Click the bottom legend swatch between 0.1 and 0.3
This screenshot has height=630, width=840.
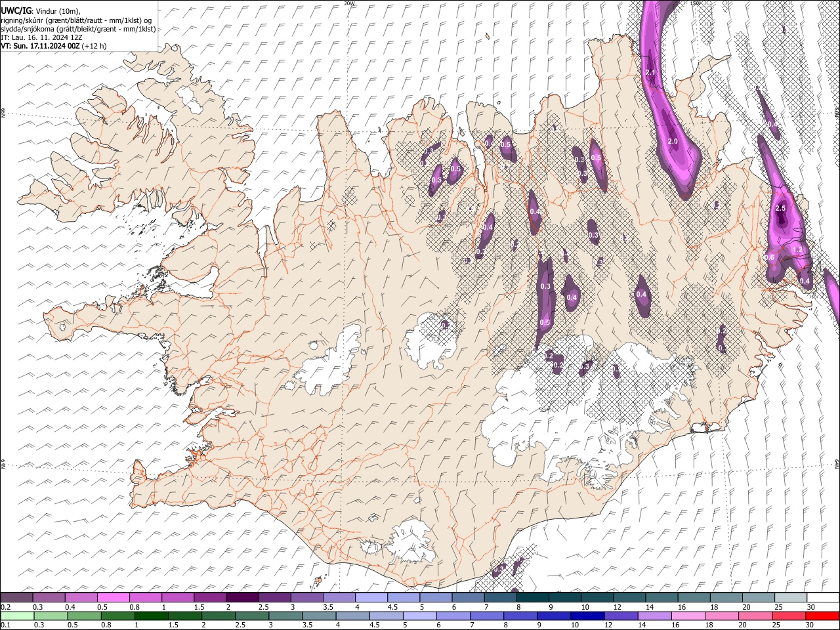[17, 616]
